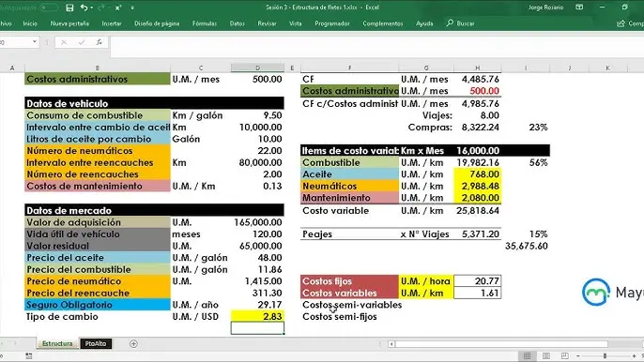The height and width of the screenshot is (362, 644).
Task: Select the Valor de adquisición value 165,000.00
Action: 257,222
